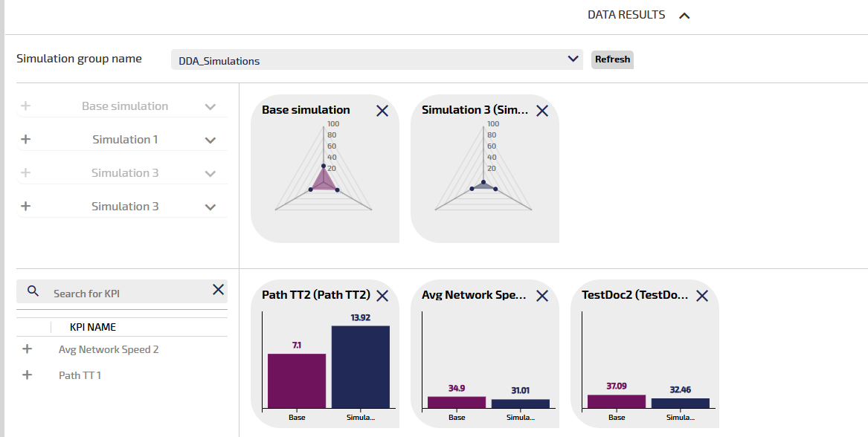The width and height of the screenshot is (868, 437).
Task: Clear the KPI search field
Action: pyautogui.click(x=218, y=290)
